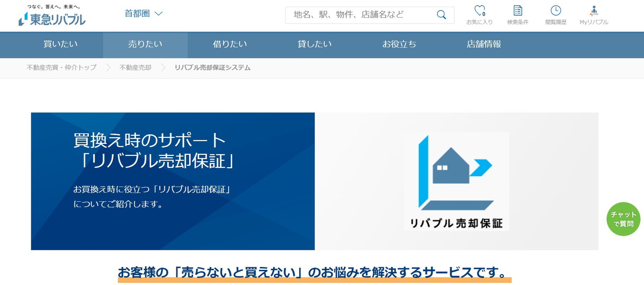Select the 売りたい navigation entry

(x=144, y=45)
